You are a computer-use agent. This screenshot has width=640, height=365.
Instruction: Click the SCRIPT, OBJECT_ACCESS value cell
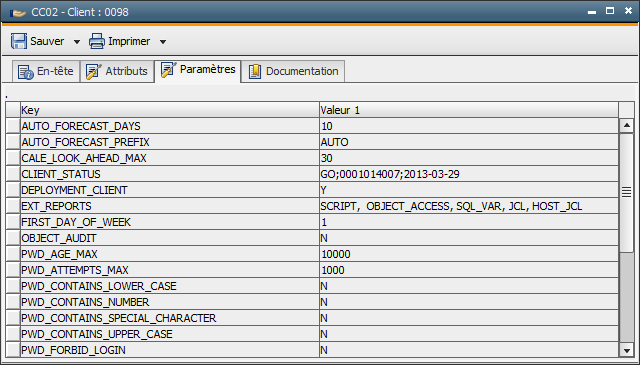tap(469, 206)
